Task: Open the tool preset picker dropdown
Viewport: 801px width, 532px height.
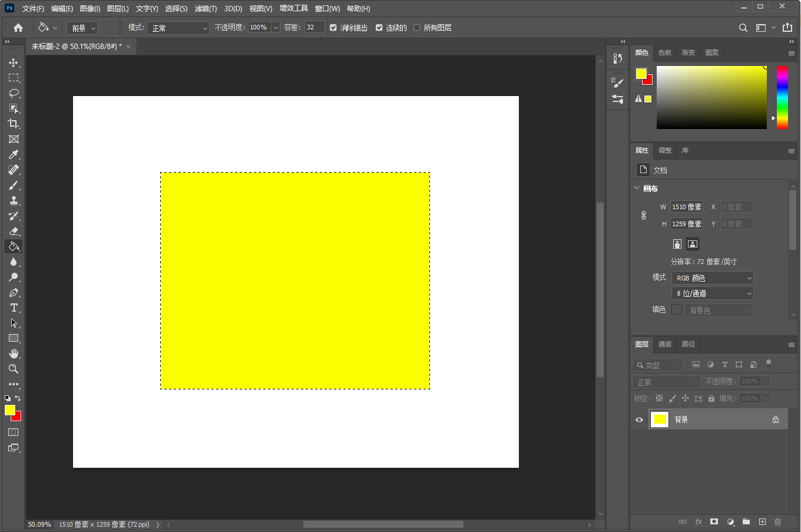Action: pyautogui.click(x=48, y=28)
